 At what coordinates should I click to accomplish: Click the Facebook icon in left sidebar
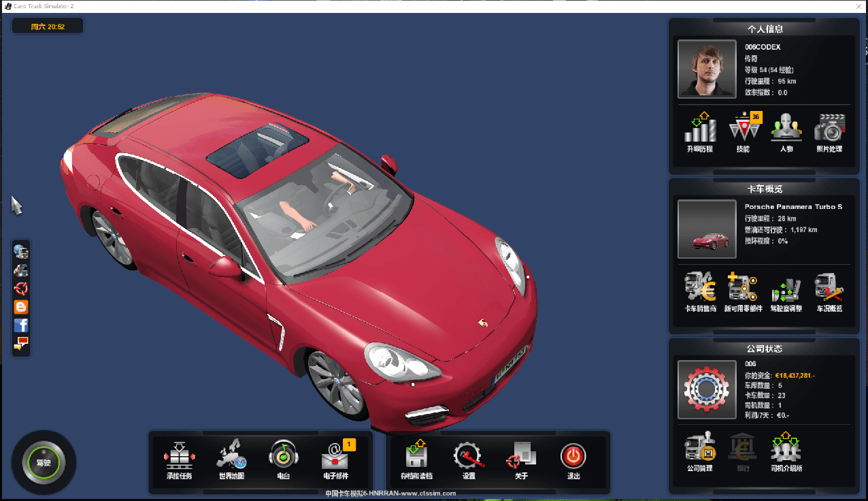(21, 325)
